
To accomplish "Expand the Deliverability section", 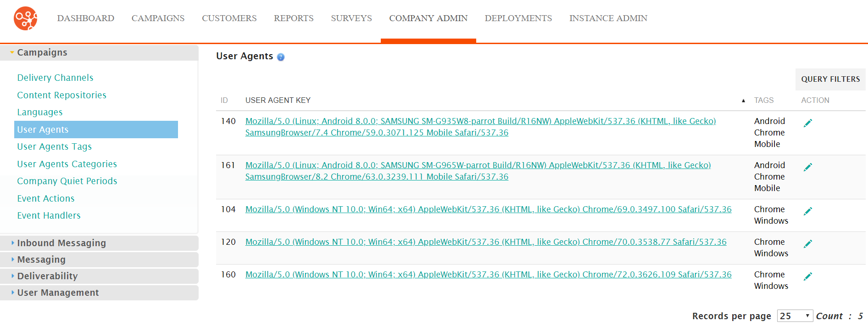I will pyautogui.click(x=99, y=276).
